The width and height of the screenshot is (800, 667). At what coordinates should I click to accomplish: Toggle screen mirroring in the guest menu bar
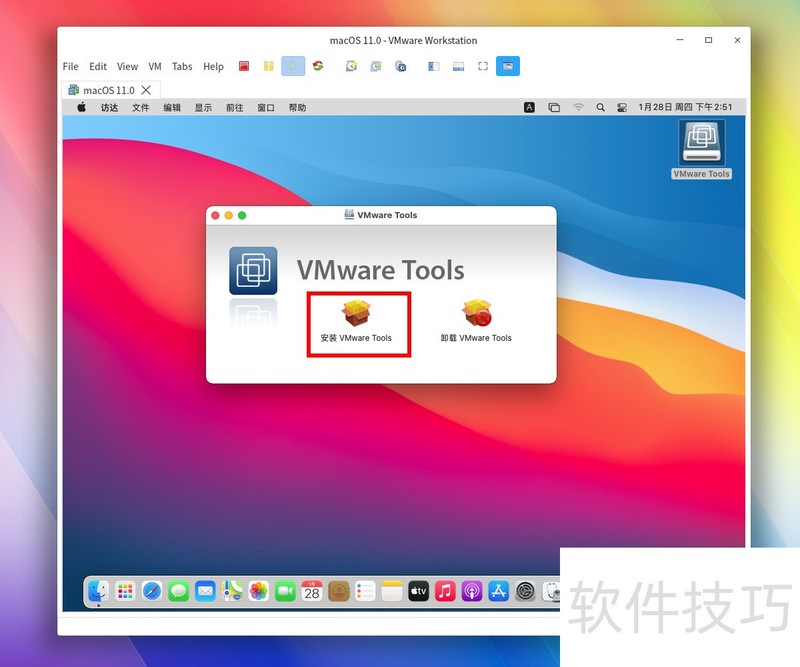point(554,106)
